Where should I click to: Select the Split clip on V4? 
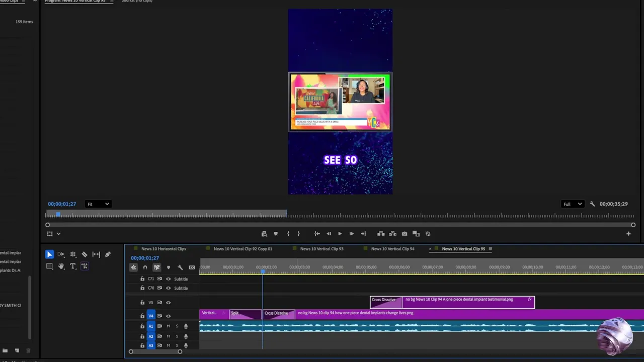(246, 314)
